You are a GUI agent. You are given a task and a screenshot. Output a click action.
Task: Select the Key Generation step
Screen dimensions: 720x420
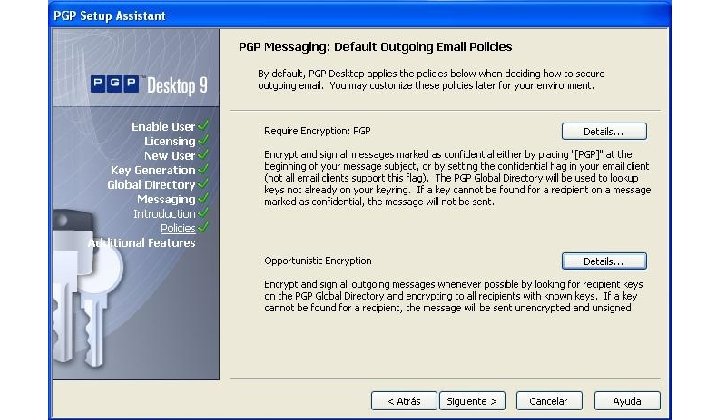coord(153,170)
